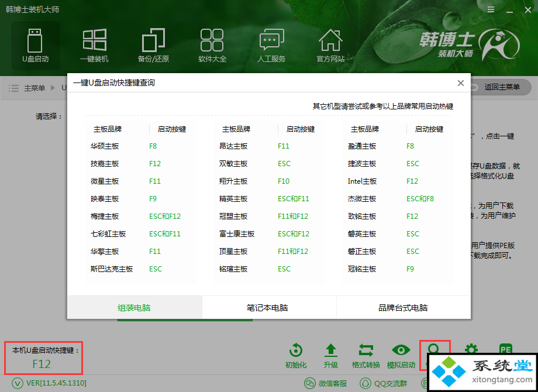Click the 七彩虹主板 row name
Screen dimensions: 538x392
coord(108,234)
